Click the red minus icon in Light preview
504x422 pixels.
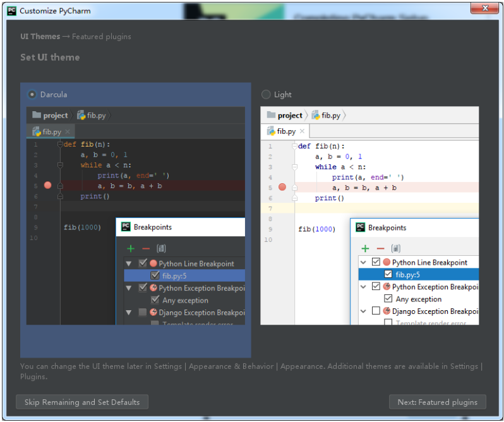pyautogui.click(x=380, y=248)
